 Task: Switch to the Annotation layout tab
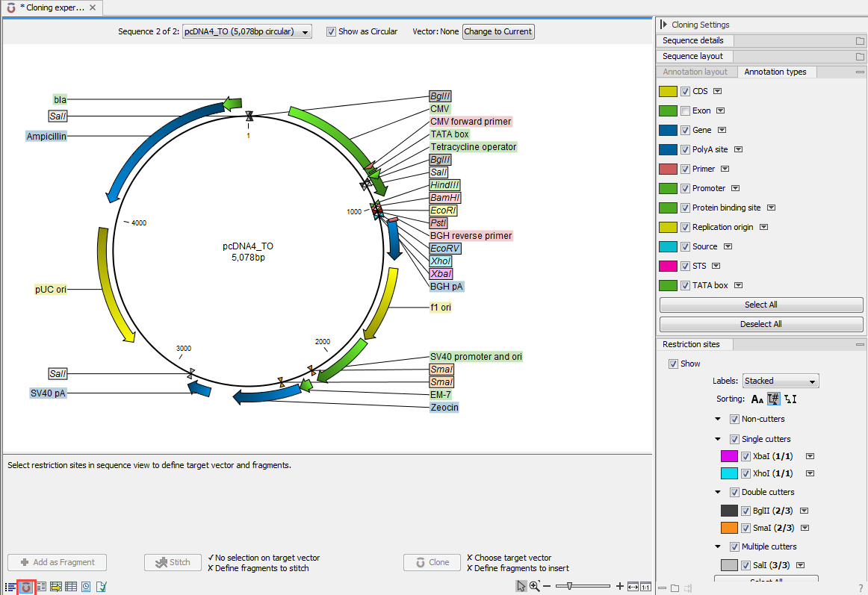(695, 72)
